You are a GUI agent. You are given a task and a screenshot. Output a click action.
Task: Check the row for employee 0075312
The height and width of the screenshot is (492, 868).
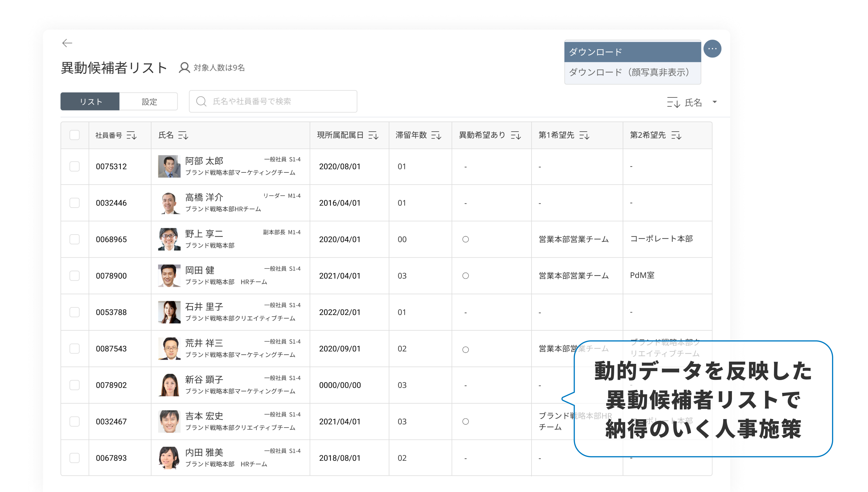tap(74, 166)
